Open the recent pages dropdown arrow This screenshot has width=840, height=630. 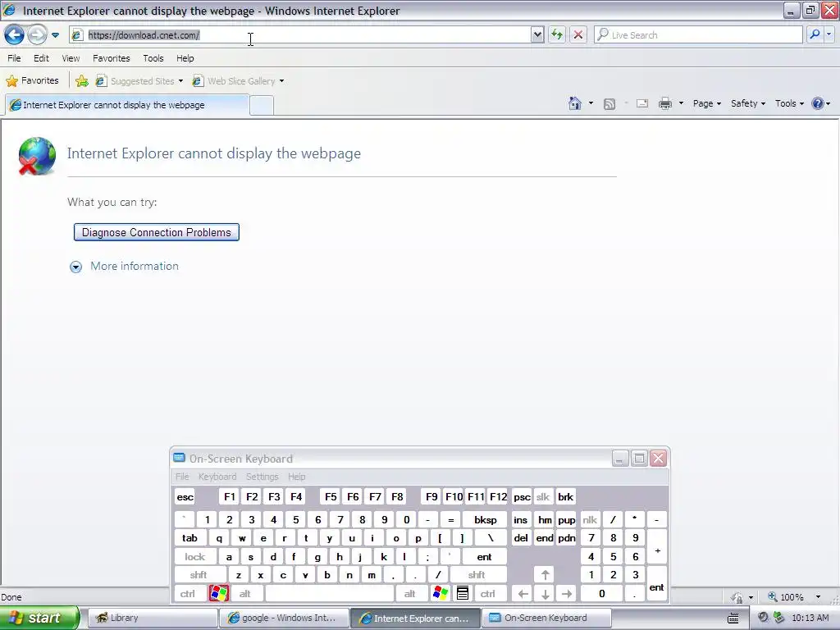55,35
